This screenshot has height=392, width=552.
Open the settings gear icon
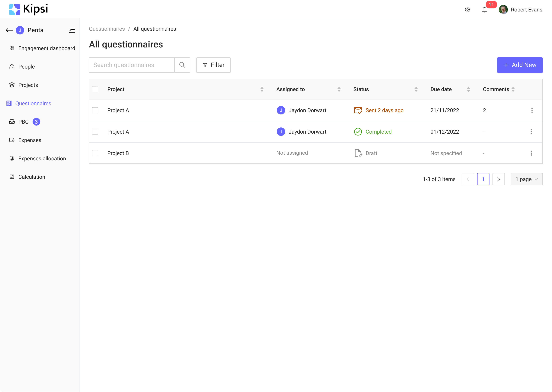[x=467, y=10]
